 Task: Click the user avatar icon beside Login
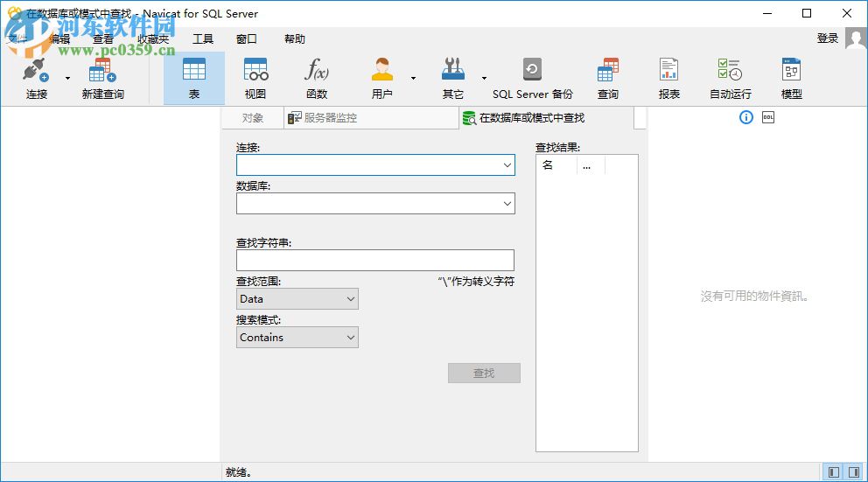[x=856, y=38]
